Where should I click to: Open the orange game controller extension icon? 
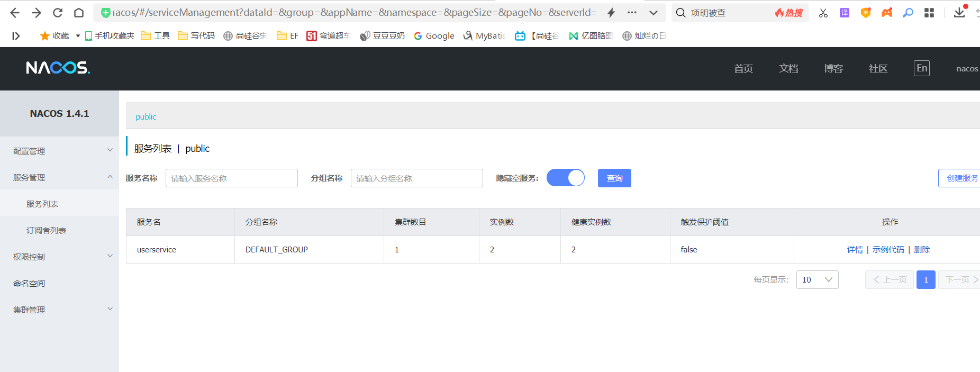(887, 13)
